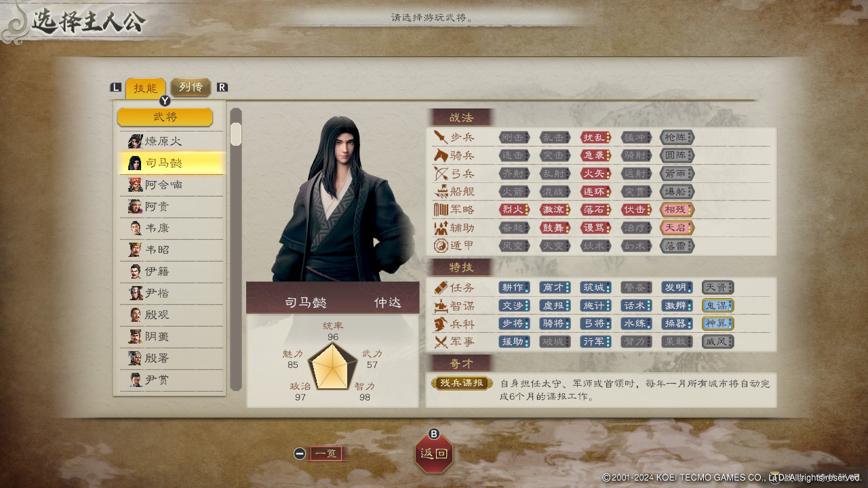
Task: Click the 弓兵 archer bow icon
Action: pos(441,174)
